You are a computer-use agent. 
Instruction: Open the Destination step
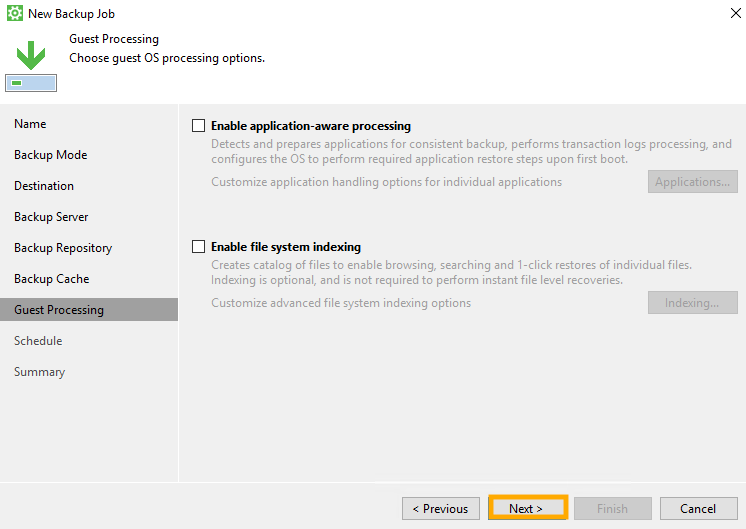(44, 186)
